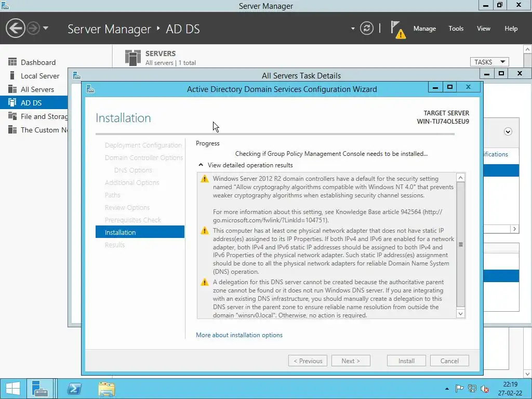Select Additional Options wizard step

132,182
